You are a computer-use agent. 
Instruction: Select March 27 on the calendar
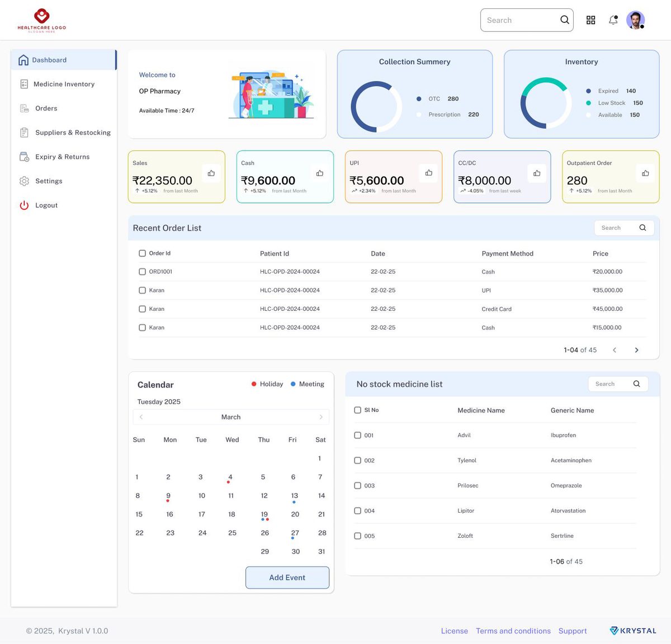point(295,534)
